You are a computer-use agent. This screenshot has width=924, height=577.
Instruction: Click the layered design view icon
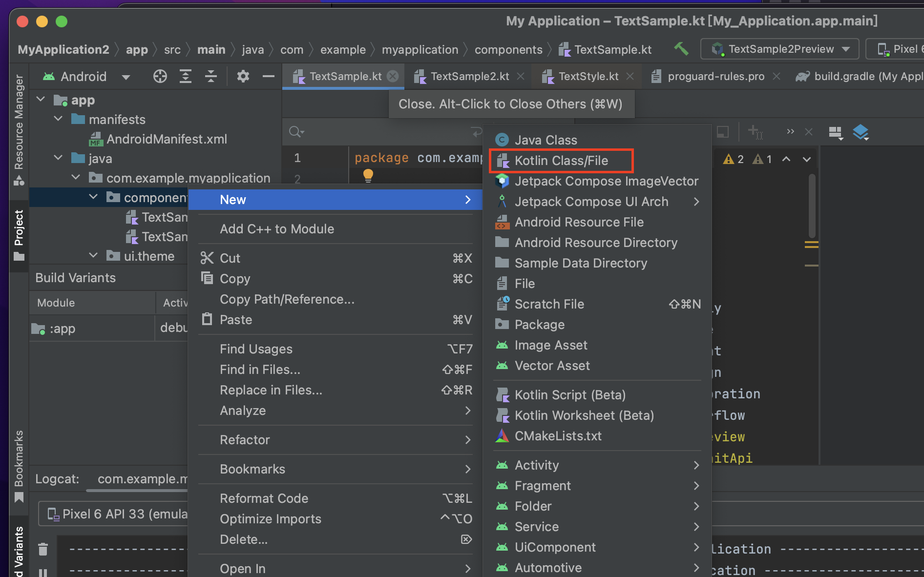861,132
